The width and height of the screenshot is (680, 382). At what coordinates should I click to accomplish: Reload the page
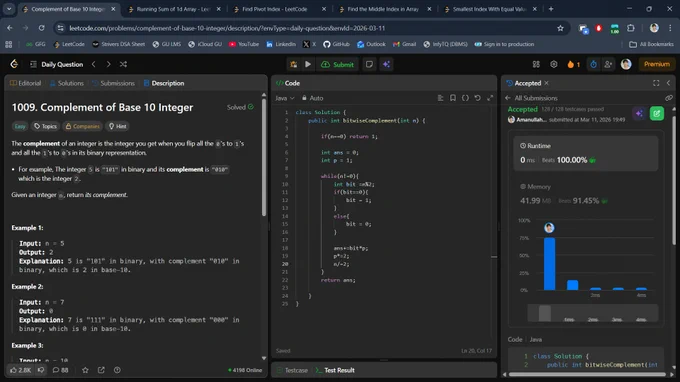41,28
